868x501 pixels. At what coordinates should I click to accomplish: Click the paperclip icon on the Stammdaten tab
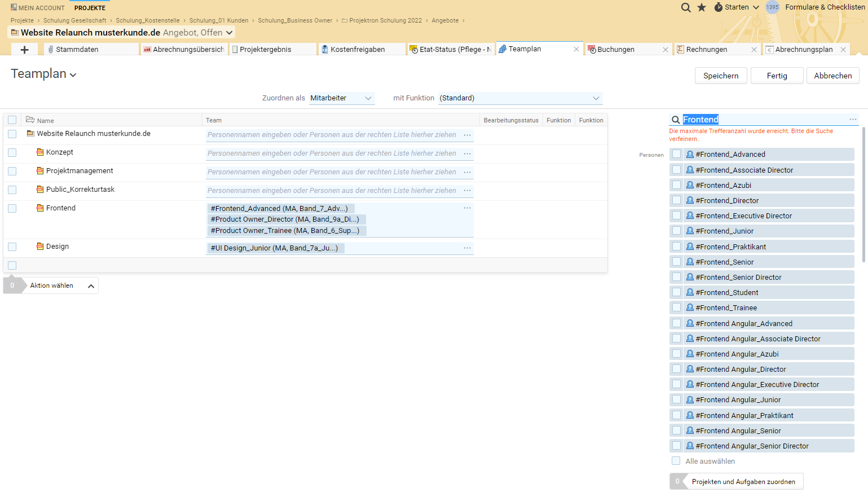tap(50, 49)
